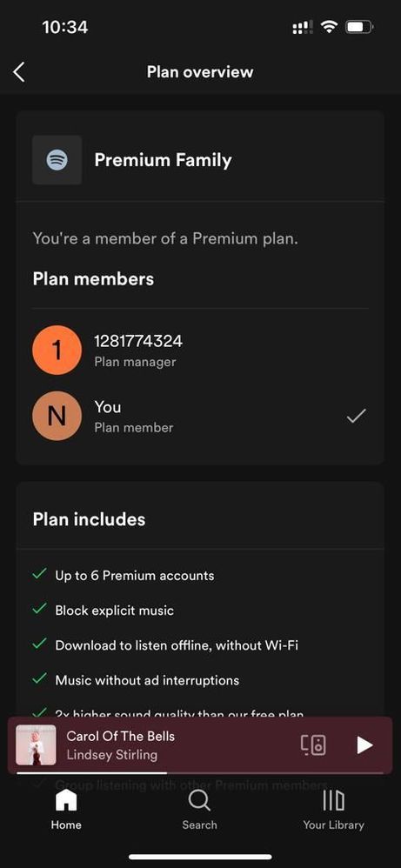Open Your Library tab

point(333,810)
